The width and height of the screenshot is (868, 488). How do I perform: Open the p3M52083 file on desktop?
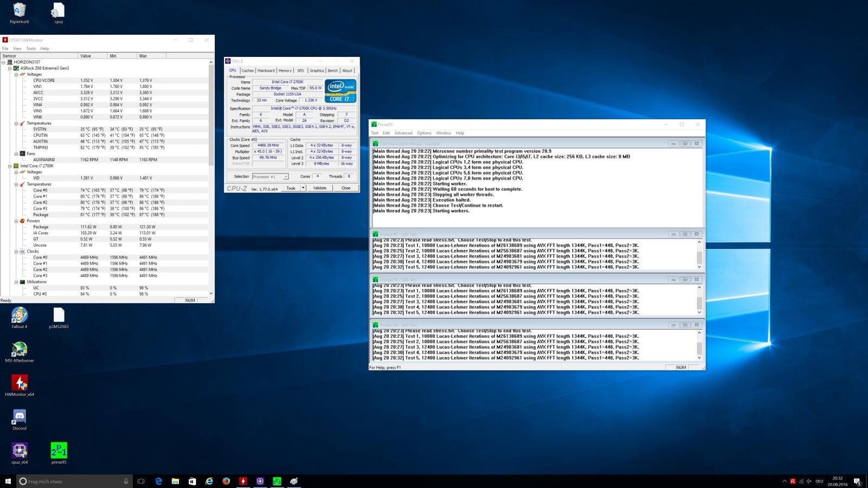[59, 318]
